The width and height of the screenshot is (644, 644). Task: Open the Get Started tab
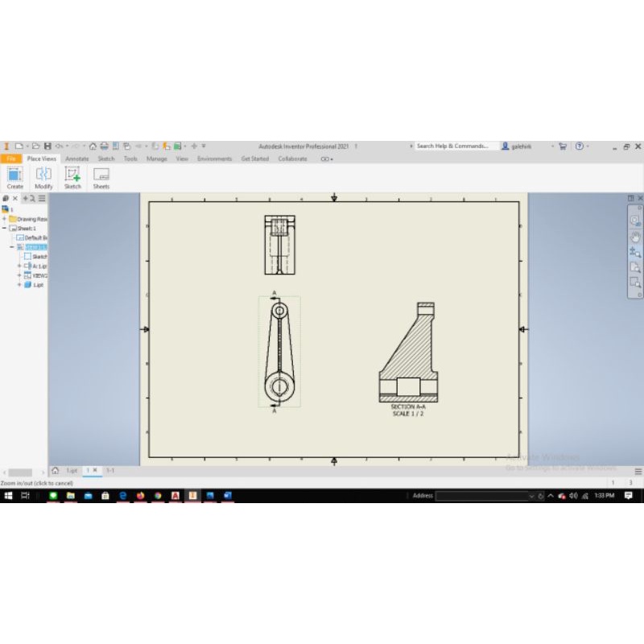point(254,159)
